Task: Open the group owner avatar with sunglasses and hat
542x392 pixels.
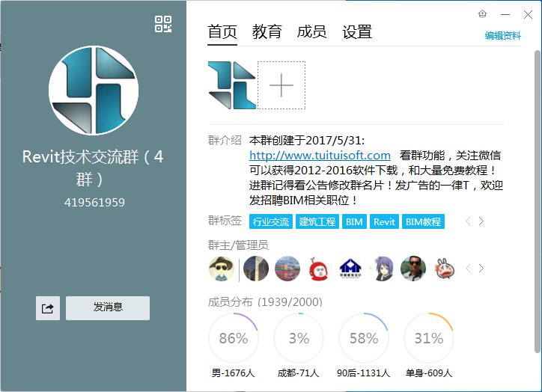Action: tap(222, 269)
